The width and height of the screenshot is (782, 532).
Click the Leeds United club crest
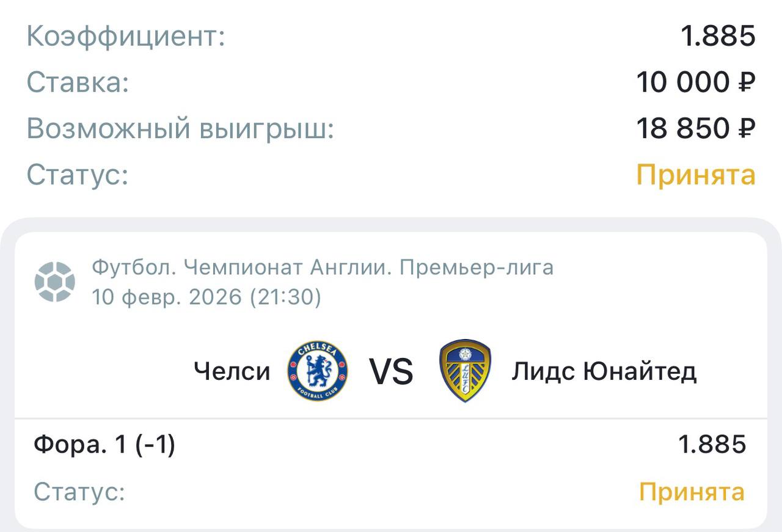coord(465,371)
